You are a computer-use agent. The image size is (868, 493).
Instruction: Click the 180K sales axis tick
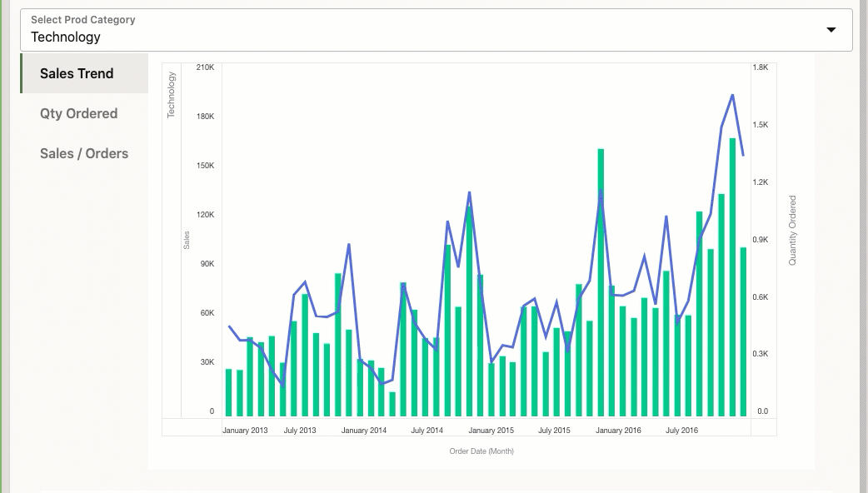[206, 117]
